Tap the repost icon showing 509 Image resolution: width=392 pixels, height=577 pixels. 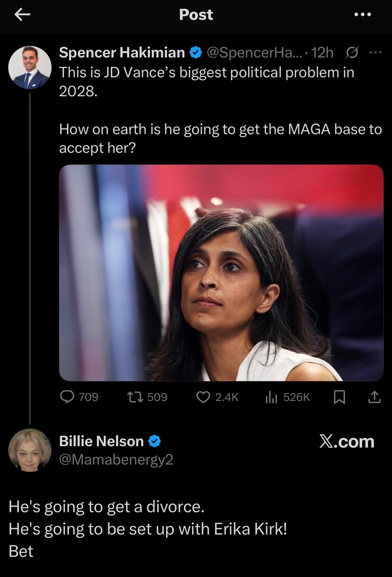135,397
